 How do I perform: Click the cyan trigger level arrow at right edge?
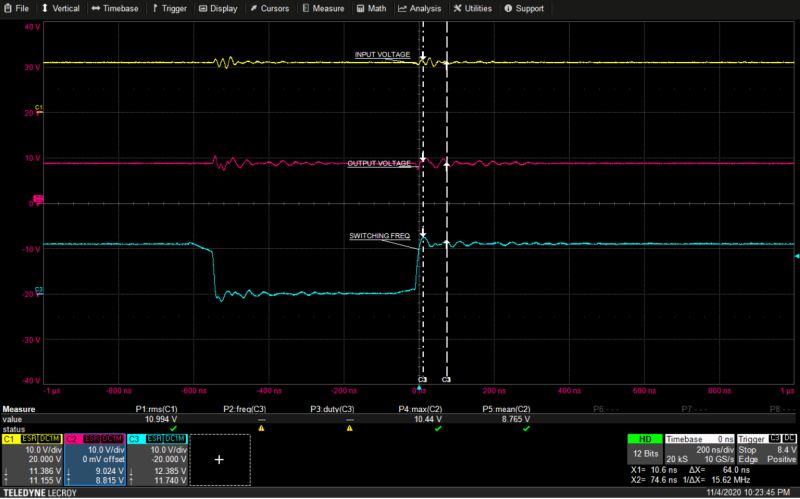point(797,256)
